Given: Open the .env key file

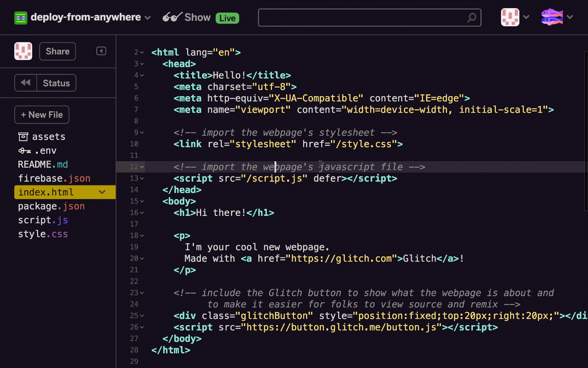Looking at the screenshot, I should (37, 151).
